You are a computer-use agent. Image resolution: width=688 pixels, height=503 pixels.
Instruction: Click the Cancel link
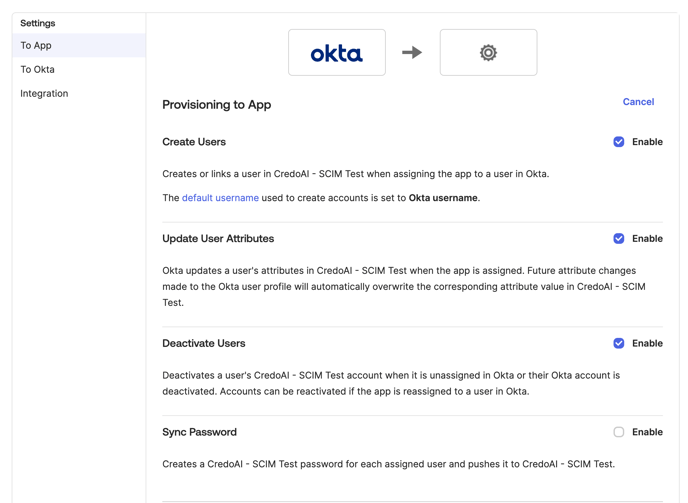638,102
